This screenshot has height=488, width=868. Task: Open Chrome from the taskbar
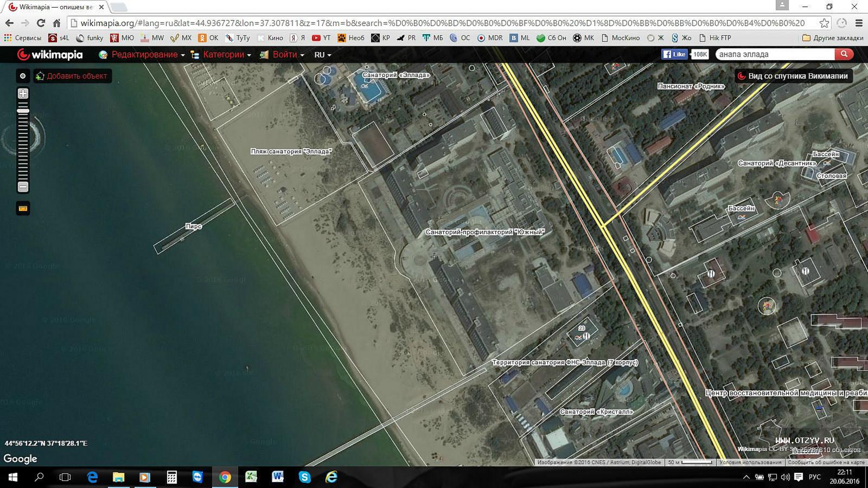[225, 477]
